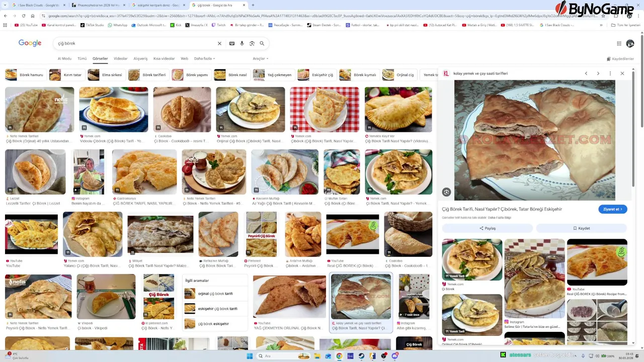
Task: Click the Ziyaret et button
Action: (613, 209)
